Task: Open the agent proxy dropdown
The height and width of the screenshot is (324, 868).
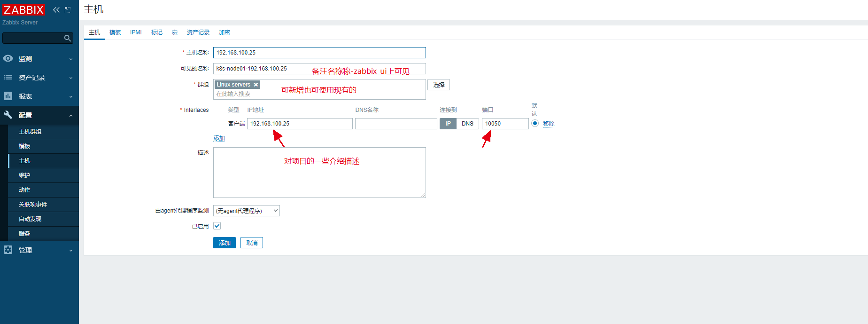Action: coord(247,211)
